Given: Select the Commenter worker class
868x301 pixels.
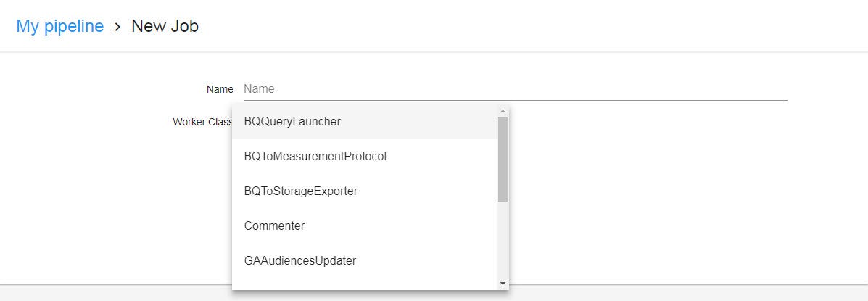Looking at the screenshot, I should click(x=365, y=226).
